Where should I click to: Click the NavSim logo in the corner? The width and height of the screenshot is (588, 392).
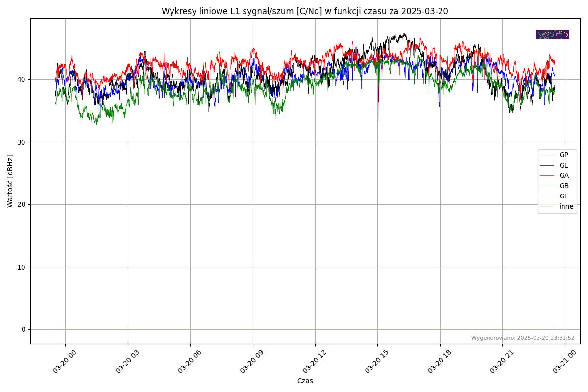[552, 34]
